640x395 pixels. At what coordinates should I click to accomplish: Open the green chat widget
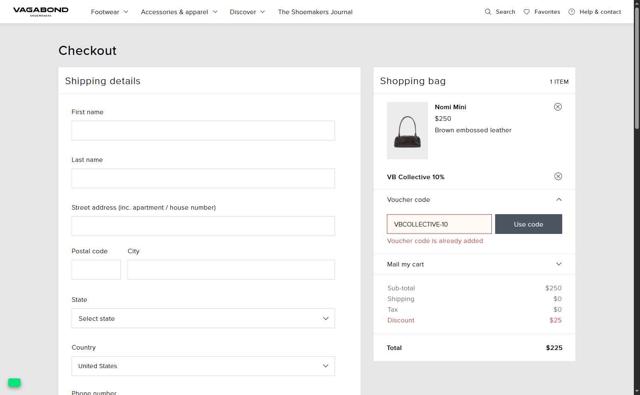point(14,383)
